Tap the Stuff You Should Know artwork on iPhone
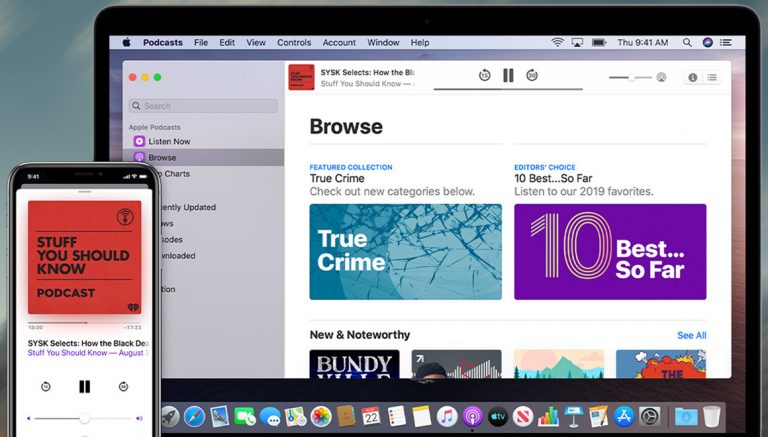 pos(84,257)
